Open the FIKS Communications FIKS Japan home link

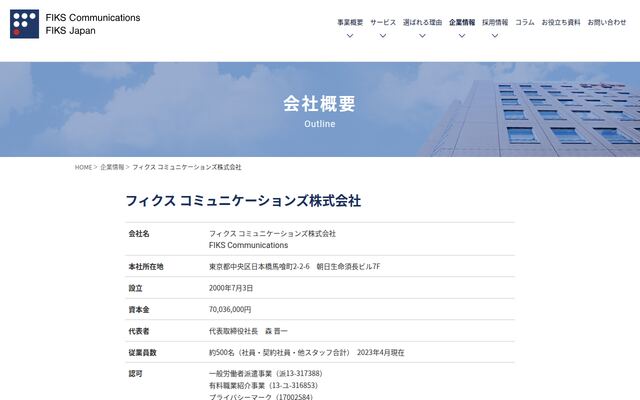tap(75, 24)
